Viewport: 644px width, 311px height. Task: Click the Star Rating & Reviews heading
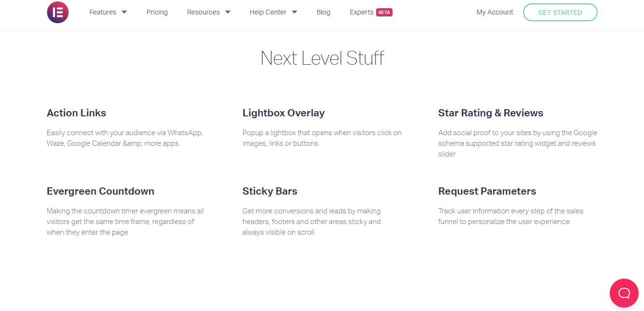[490, 113]
